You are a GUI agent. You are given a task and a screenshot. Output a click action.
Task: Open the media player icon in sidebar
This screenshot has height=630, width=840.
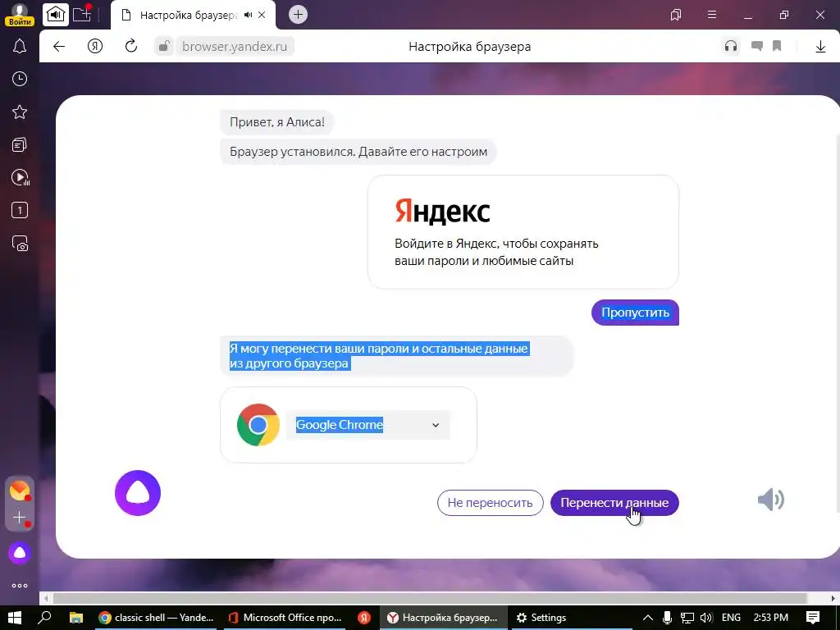click(20, 177)
